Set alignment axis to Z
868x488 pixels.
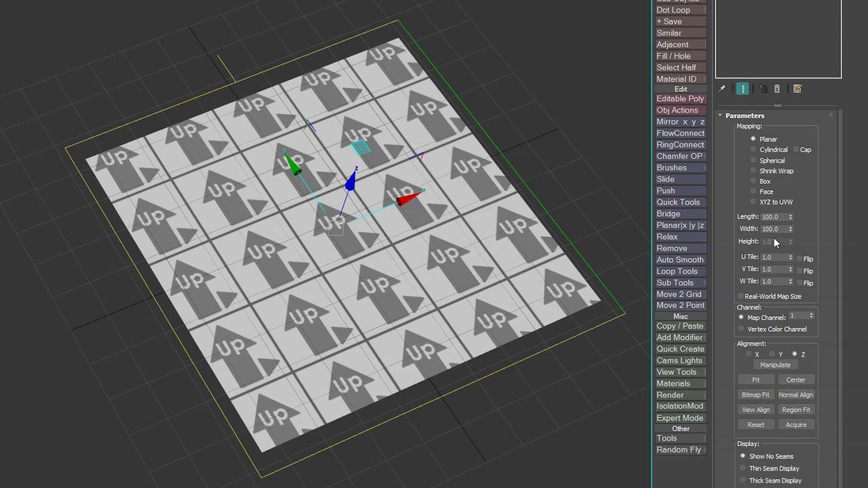coord(795,354)
